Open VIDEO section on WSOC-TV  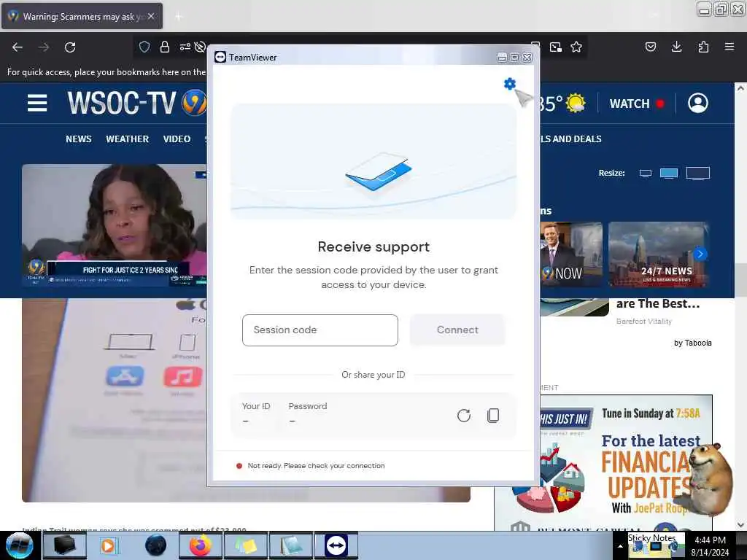177,139
